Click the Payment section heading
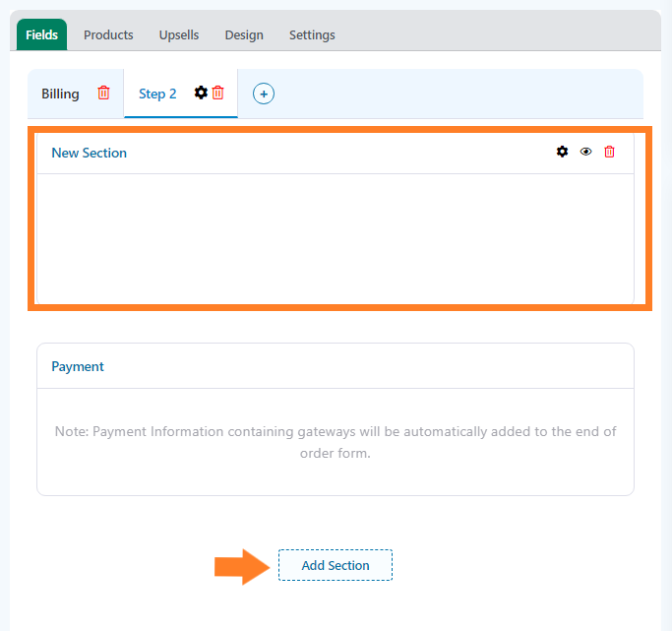The height and width of the screenshot is (631, 672). click(78, 366)
